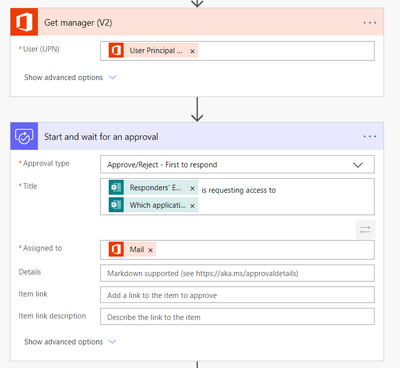The image size is (400, 368).
Task: Open the ellipsis menu for Get manager (V2)
Action: tap(370, 22)
